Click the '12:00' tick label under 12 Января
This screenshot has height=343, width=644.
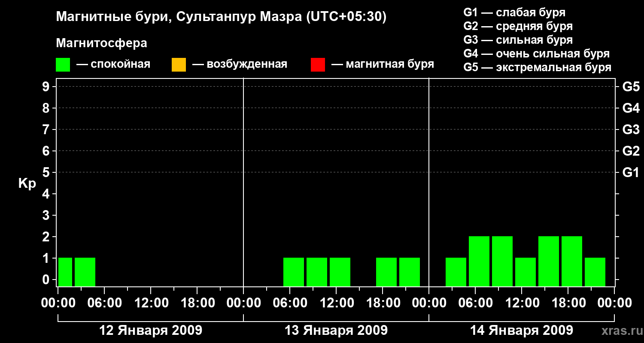click(151, 303)
